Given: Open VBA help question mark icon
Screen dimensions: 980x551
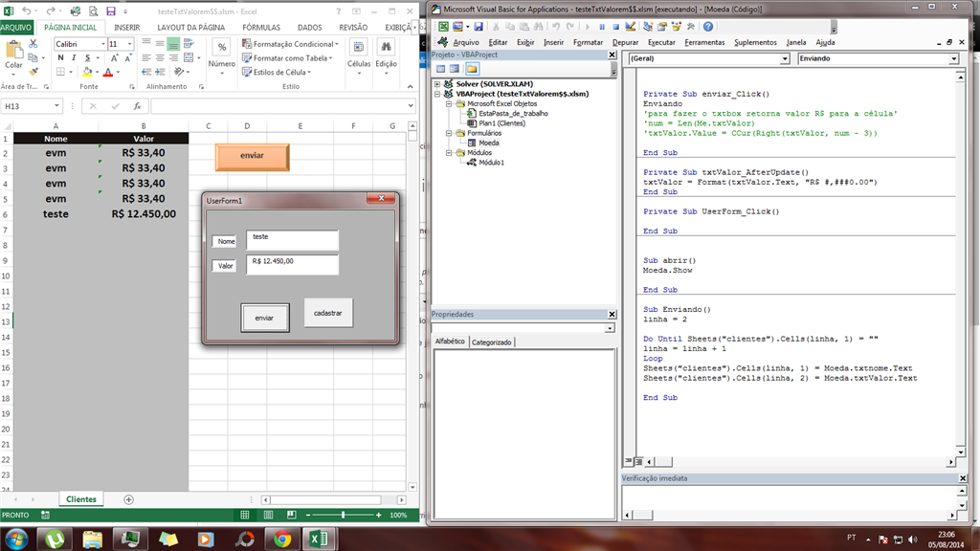Looking at the screenshot, I should 708,26.
